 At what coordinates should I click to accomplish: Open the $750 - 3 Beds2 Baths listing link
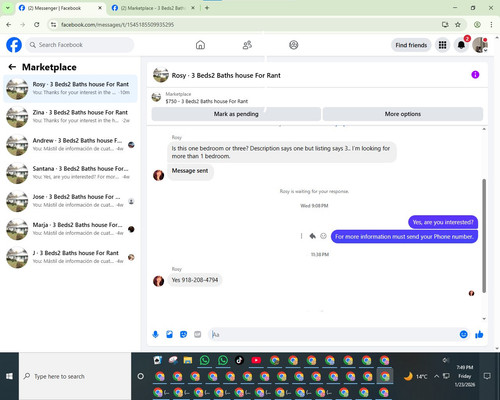pyautogui.click(x=207, y=101)
